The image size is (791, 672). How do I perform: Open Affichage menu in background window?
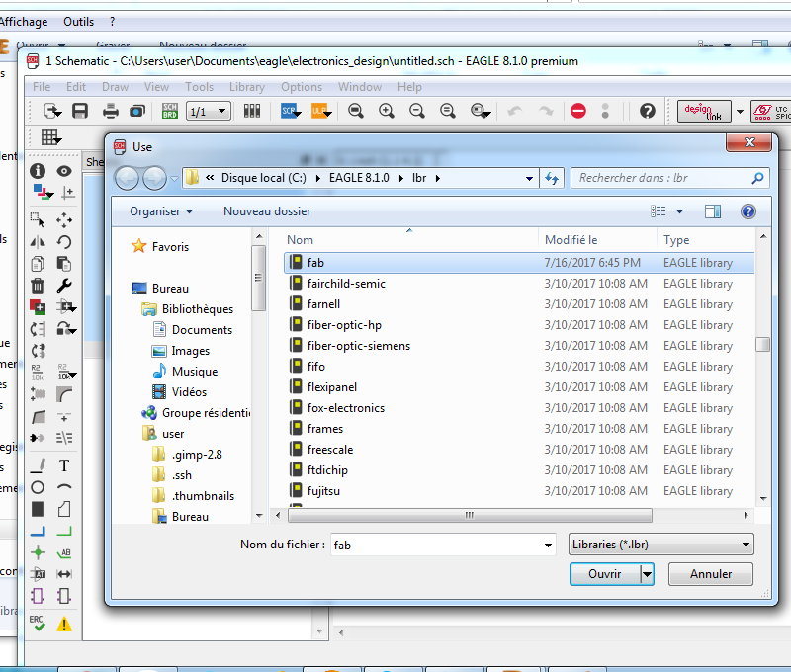click(24, 22)
